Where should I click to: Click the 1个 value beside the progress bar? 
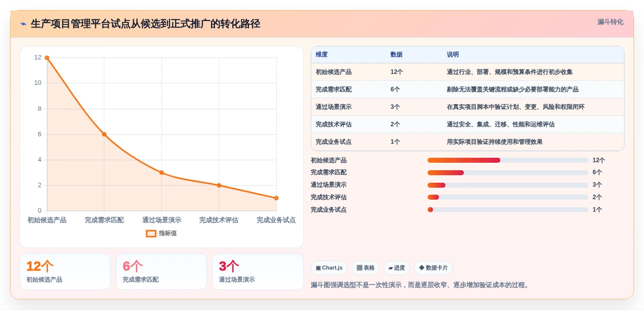[x=597, y=210]
